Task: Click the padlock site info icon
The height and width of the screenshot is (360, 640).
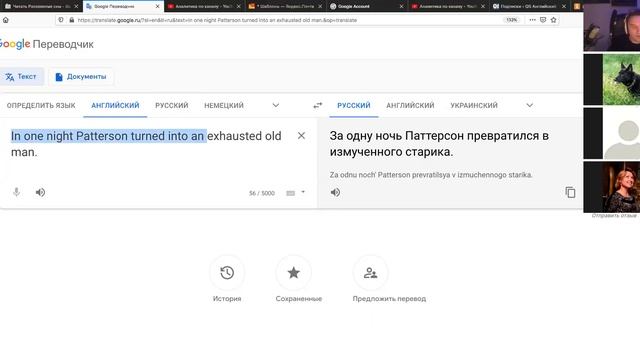Action: [71, 20]
